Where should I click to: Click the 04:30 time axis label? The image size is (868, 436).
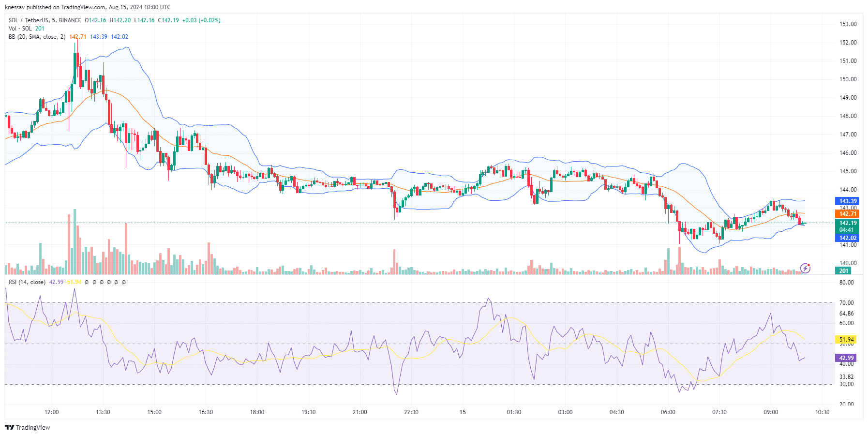click(616, 412)
